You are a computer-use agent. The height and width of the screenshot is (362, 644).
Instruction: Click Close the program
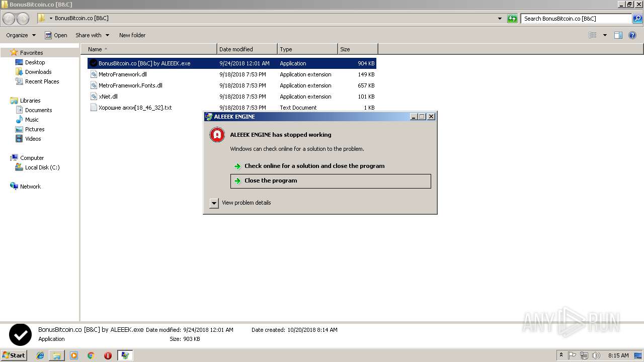pyautogui.click(x=331, y=181)
